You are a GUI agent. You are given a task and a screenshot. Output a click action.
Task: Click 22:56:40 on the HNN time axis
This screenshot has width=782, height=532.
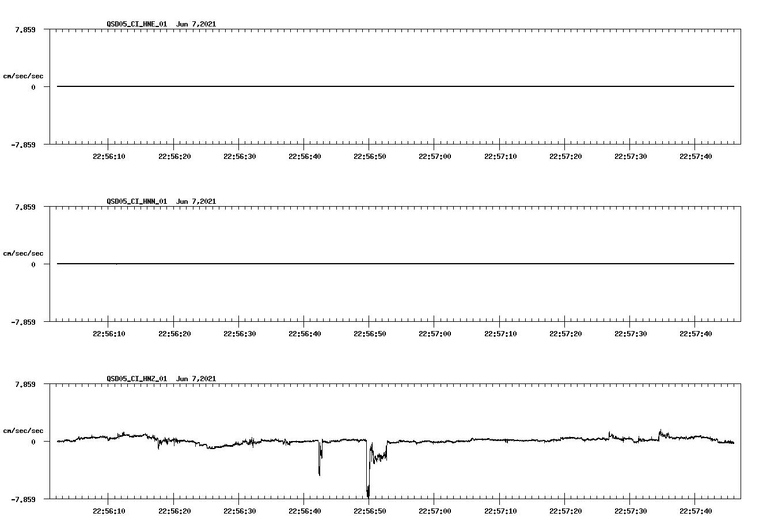tap(305, 334)
